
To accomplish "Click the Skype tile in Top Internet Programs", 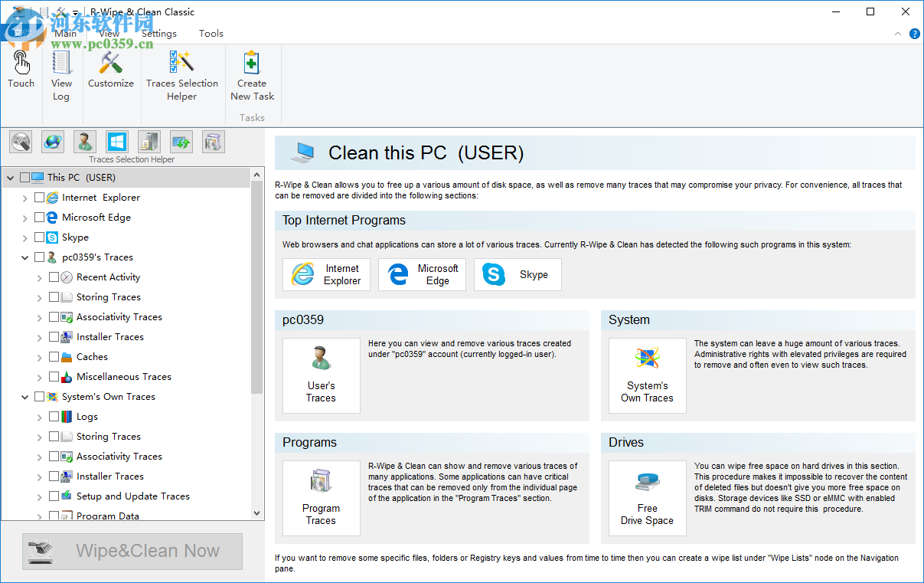I will point(518,274).
